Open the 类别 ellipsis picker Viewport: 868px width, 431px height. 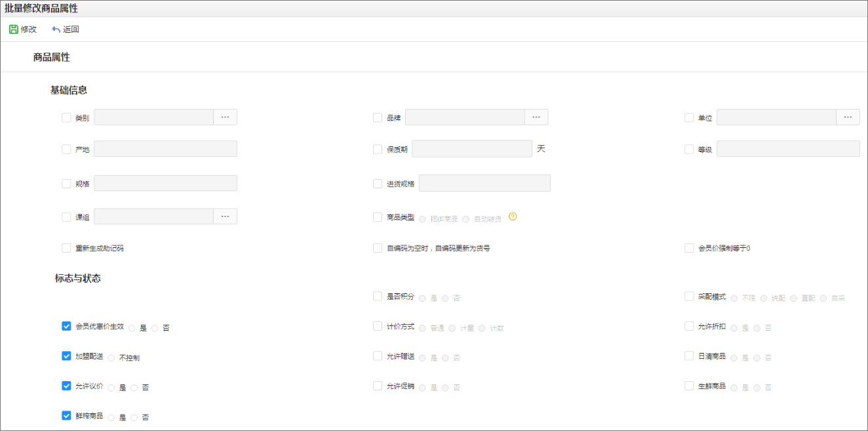point(225,117)
